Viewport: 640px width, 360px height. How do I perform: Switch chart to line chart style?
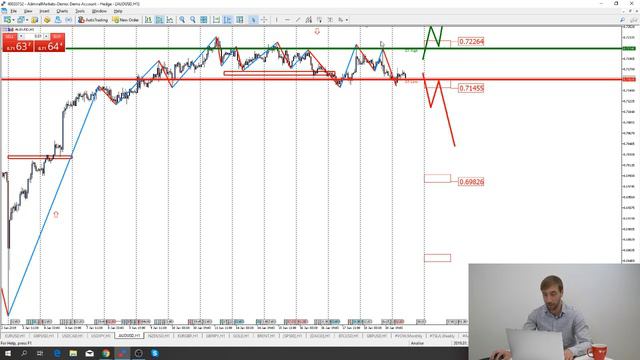pos(170,20)
